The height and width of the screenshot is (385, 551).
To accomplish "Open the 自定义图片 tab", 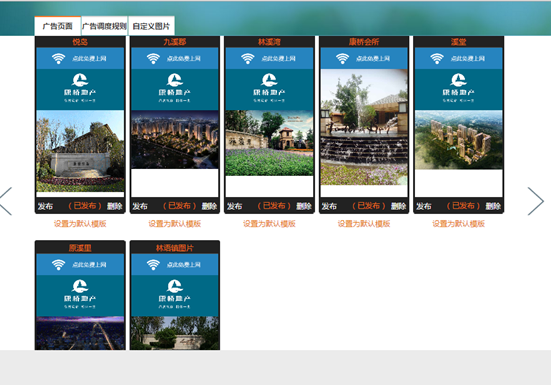I will click(x=151, y=26).
